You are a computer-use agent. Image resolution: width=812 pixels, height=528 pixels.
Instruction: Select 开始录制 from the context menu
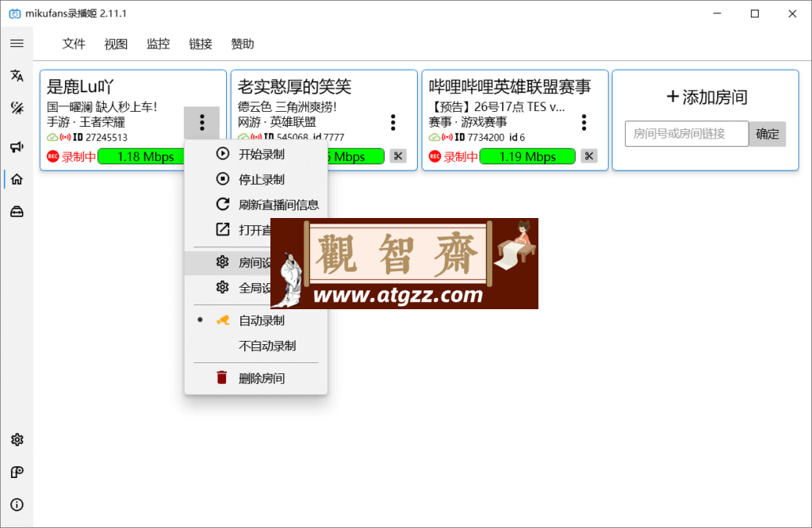[256, 154]
